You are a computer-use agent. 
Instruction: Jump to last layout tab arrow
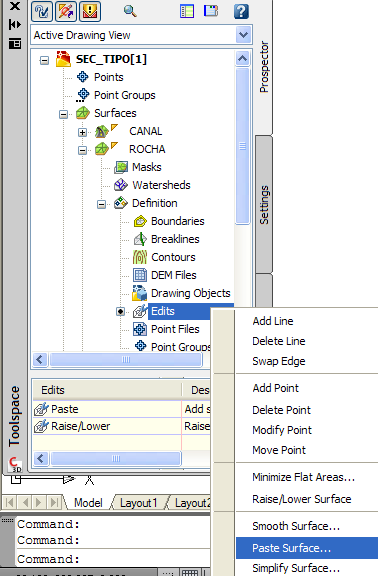click(x=54, y=502)
